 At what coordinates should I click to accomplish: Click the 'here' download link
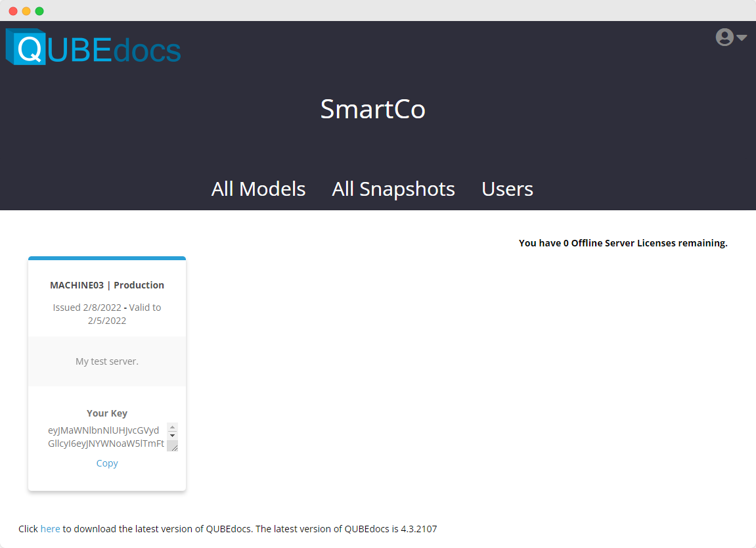click(x=50, y=529)
